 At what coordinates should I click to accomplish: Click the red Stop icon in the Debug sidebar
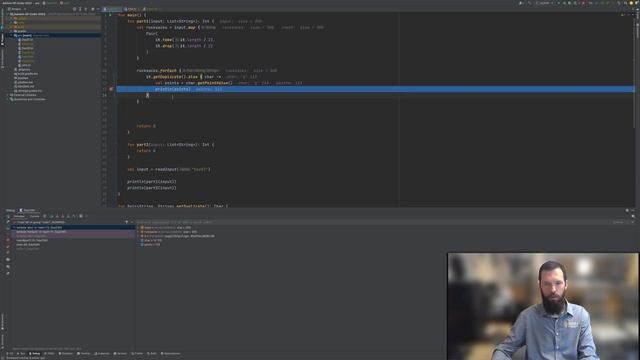coord(8,240)
